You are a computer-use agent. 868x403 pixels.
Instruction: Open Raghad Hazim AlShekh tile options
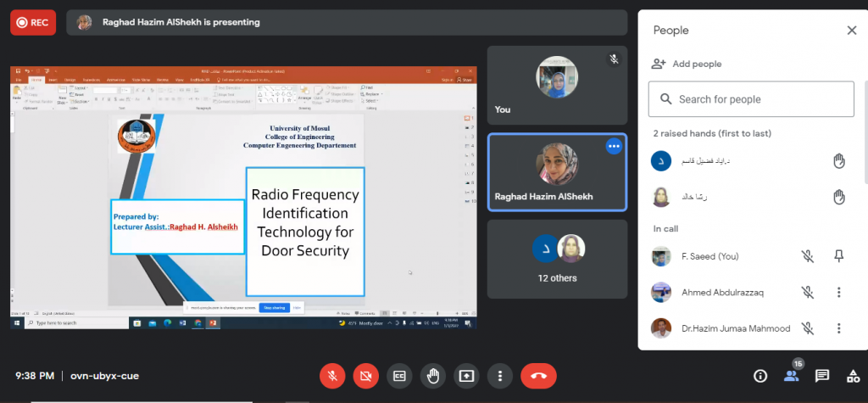pos(613,147)
